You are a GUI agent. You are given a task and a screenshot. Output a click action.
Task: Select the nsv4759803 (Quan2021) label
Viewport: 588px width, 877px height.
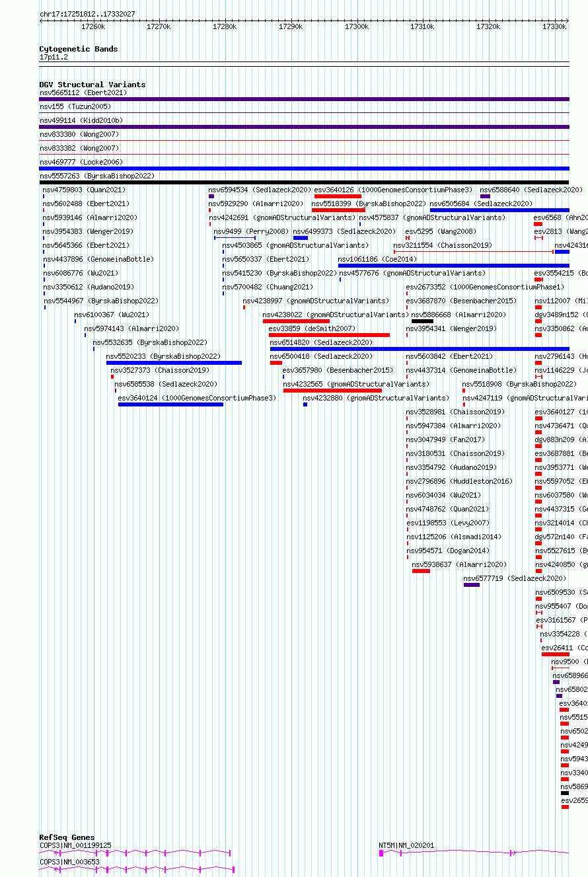[85, 190]
